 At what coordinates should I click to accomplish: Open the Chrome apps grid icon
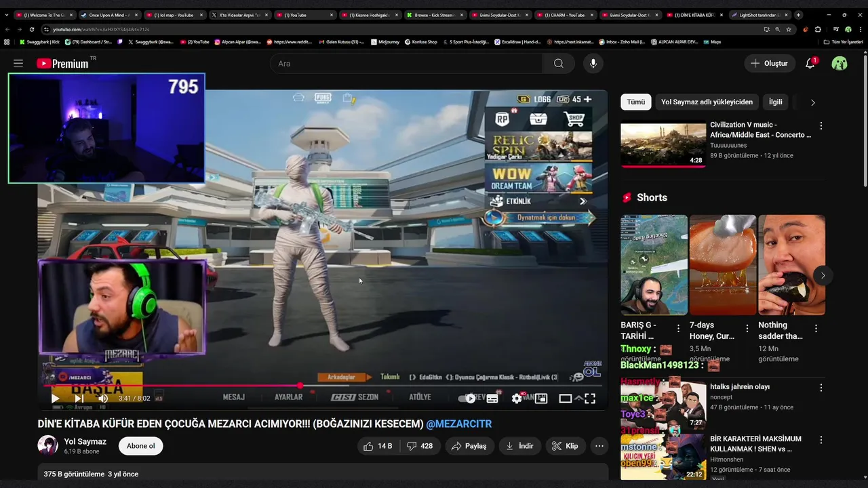(7, 42)
